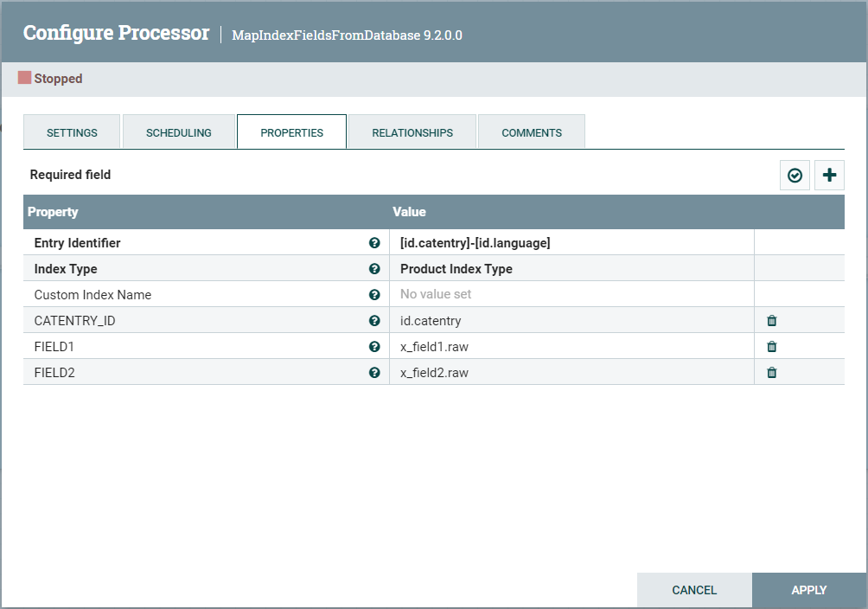Viewport: 868px width, 609px height.
Task: Click the Property column header
Action: pos(53,212)
